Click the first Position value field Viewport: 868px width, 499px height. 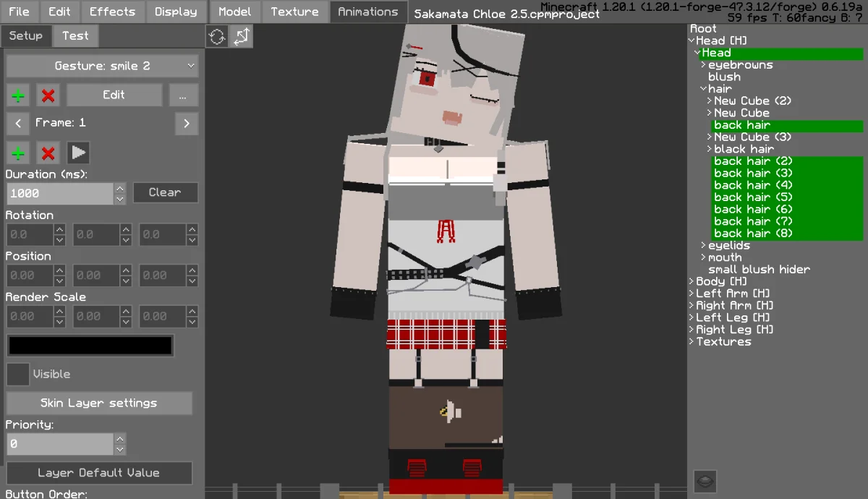pos(30,276)
